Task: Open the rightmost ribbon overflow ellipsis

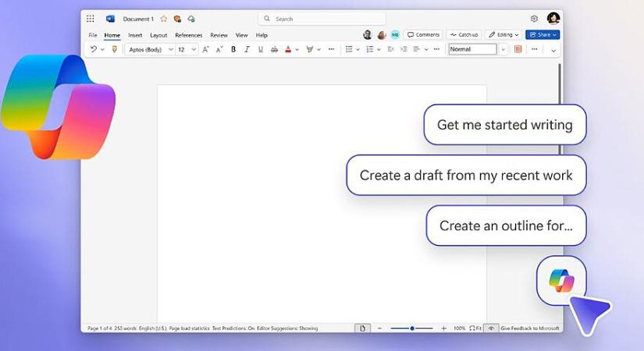Action: (535, 49)
